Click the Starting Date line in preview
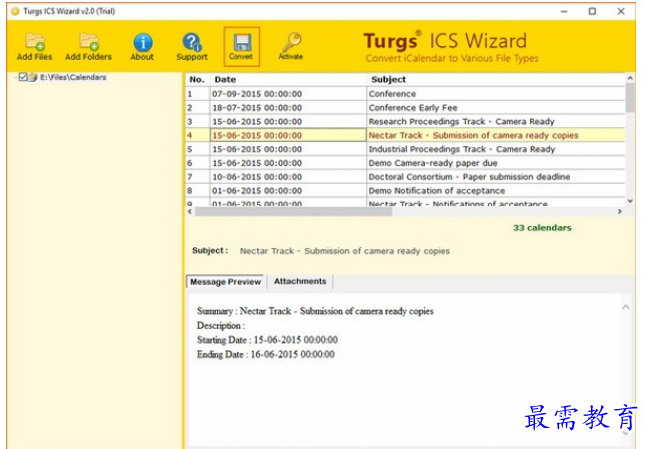This screenshot has width=646, height=449. click(267, 340)
